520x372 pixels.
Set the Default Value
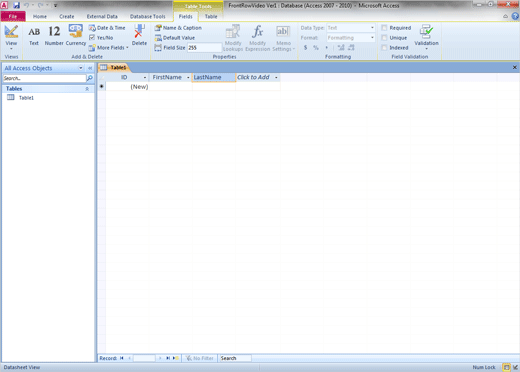(x=175, y=38)
